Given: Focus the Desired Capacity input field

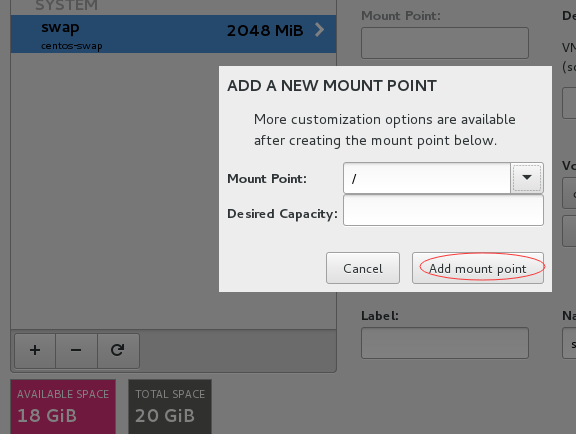Looking at the screenshot, I should (x=443, y=210).
